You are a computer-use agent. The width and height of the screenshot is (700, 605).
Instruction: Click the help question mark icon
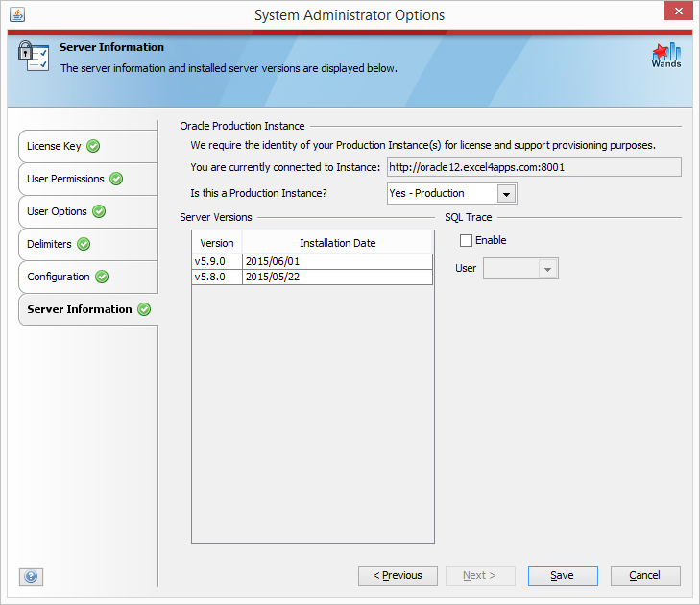pyautogui.click(x=31, y=576)
